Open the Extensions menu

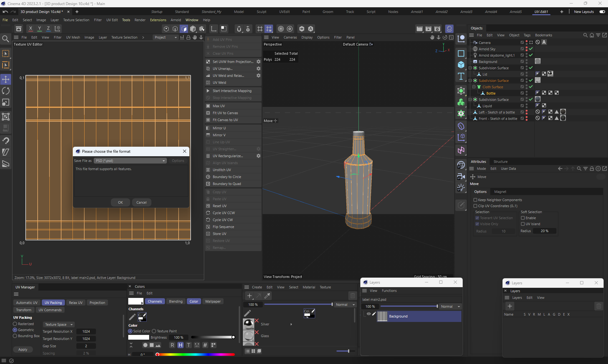click(x=158, y=20)
